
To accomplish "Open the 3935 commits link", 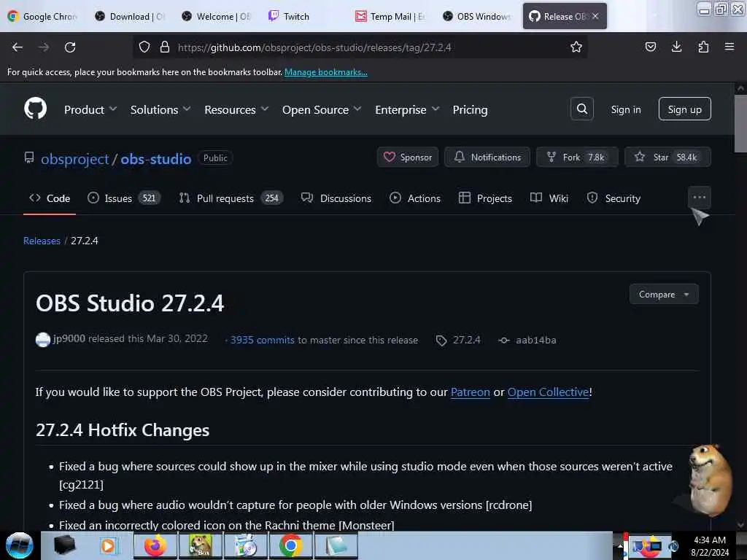I will coord(262,340).
